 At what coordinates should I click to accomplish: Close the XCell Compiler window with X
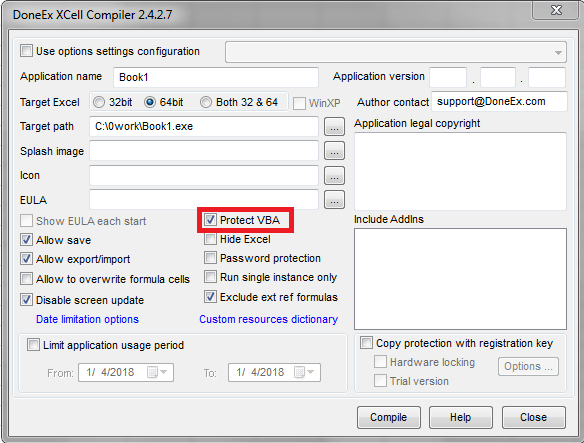pos(556,10)
